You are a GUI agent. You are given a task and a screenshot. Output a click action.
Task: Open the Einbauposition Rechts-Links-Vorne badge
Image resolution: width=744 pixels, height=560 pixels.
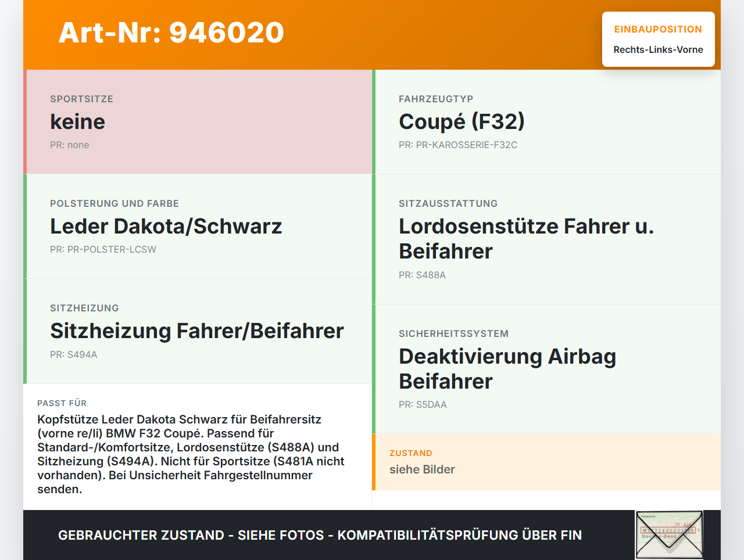(x=659, y=40)
